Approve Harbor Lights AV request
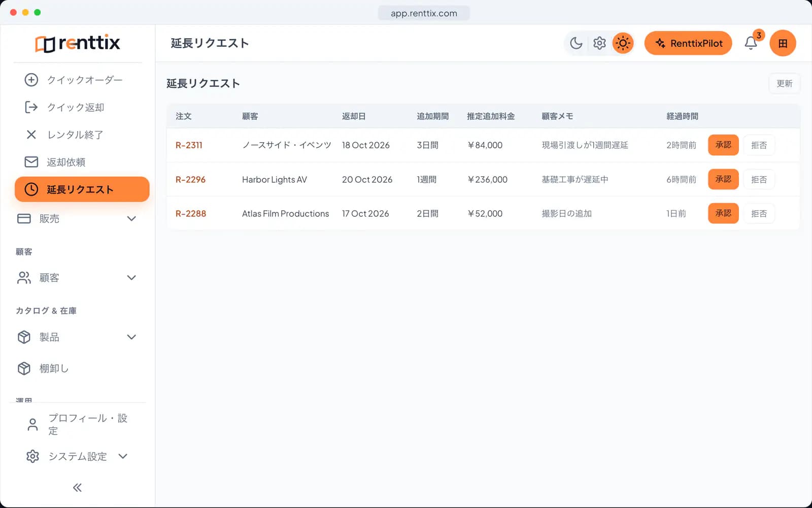 (723, 179)
